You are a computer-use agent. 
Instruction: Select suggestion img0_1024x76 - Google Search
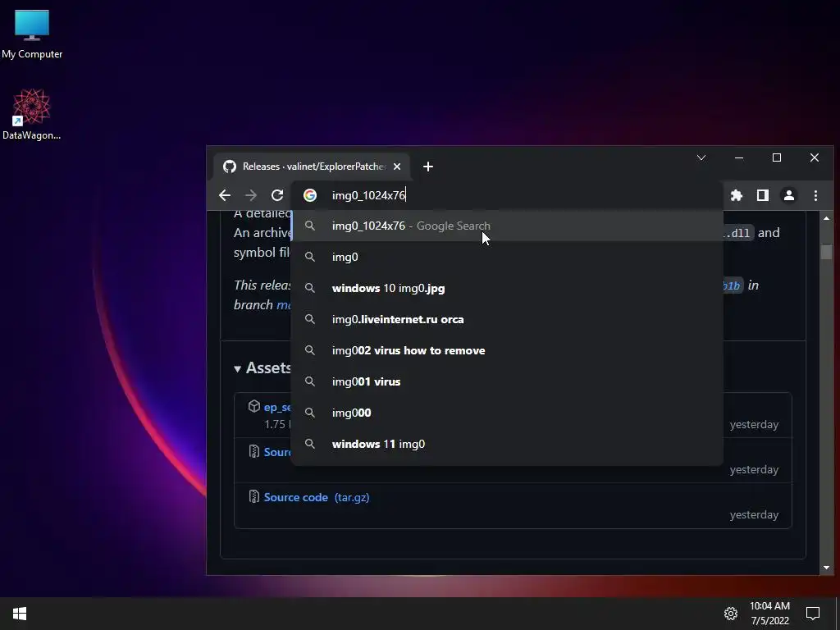[x=507, y=226]
